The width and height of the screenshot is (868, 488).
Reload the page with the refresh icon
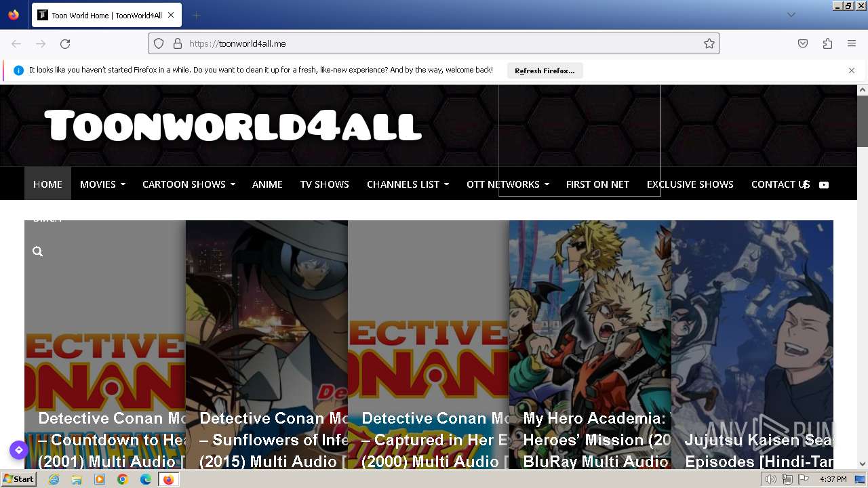(65, 43)
